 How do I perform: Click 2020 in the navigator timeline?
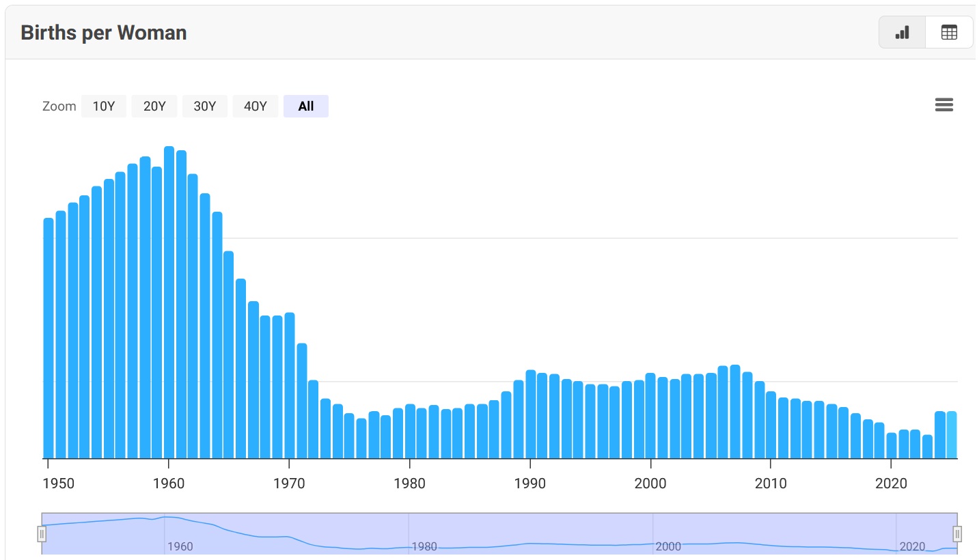pyautogui.click(x=913, y=546)
